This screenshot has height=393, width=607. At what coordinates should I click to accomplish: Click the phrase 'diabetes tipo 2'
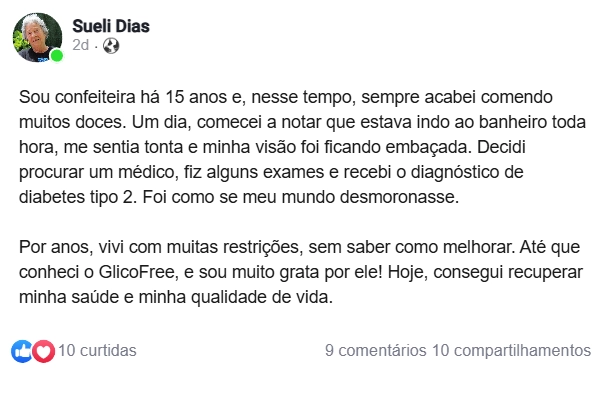point(78,197)
